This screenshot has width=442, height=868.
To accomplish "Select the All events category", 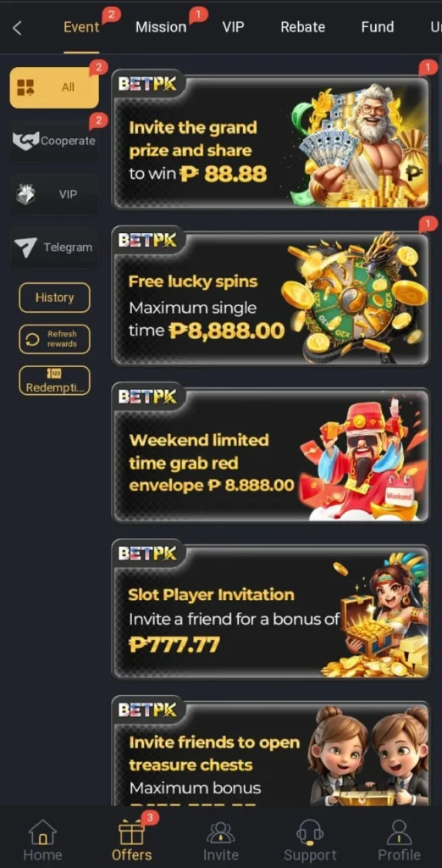I will pyautogui.click(x=54, y=87).
